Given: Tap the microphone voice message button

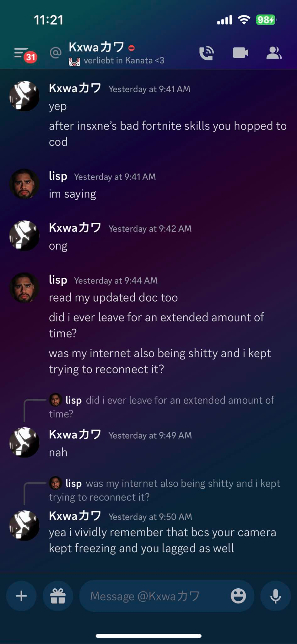Looking at the screenshot, I should click(276, 596).
